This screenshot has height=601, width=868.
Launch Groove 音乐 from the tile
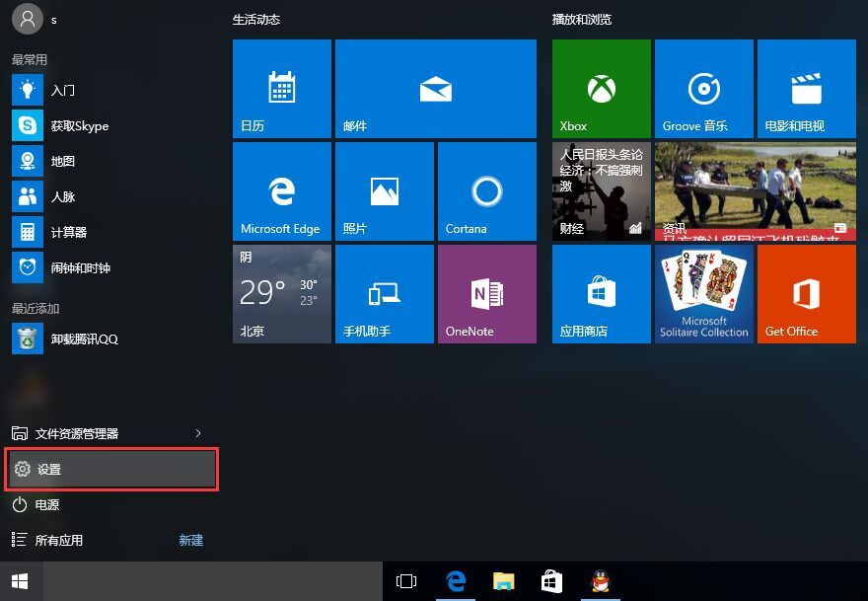click(x=702, y=88)
